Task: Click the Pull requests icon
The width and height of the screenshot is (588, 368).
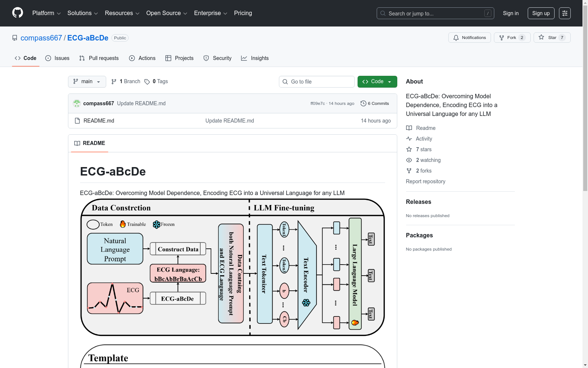Action: tap(82, 58)
